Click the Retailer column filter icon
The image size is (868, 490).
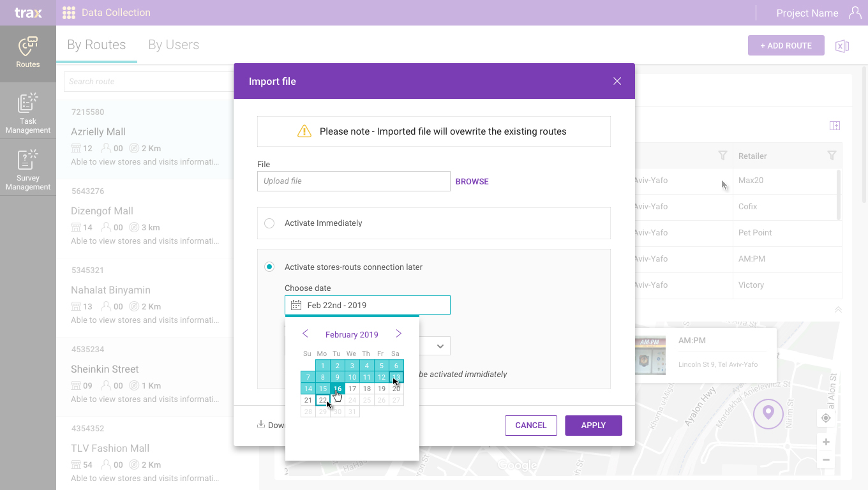click(832, 156)
